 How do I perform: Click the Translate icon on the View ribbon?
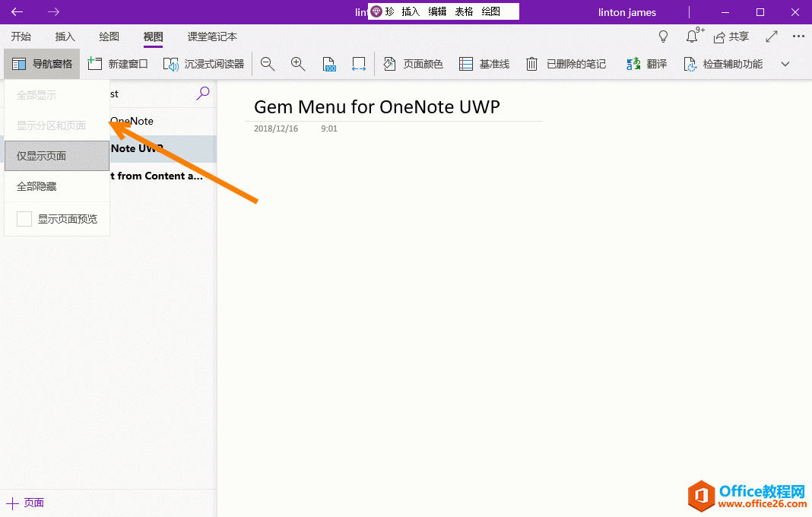(x=647, y=64)
